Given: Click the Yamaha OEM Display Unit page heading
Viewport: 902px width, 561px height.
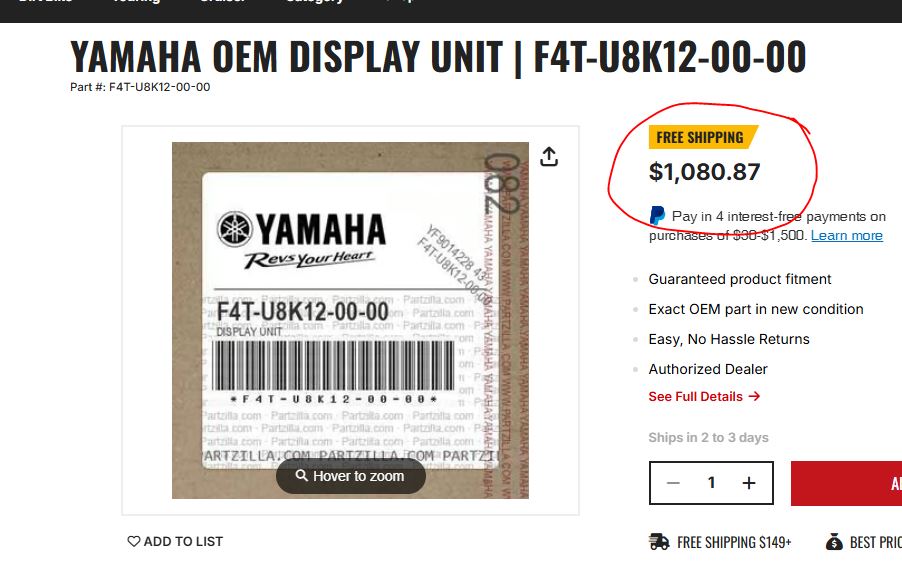Looking at the screenshot, I should (x=438, y=56).
